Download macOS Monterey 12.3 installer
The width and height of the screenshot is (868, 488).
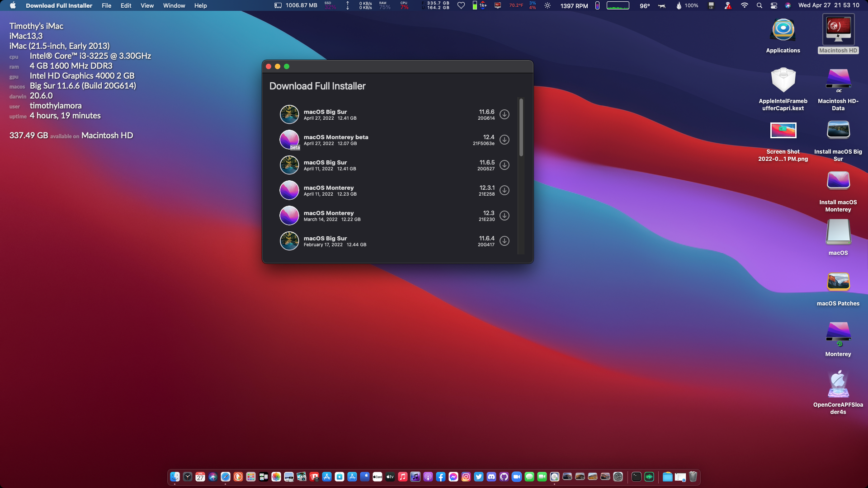[x=505, y=216]
